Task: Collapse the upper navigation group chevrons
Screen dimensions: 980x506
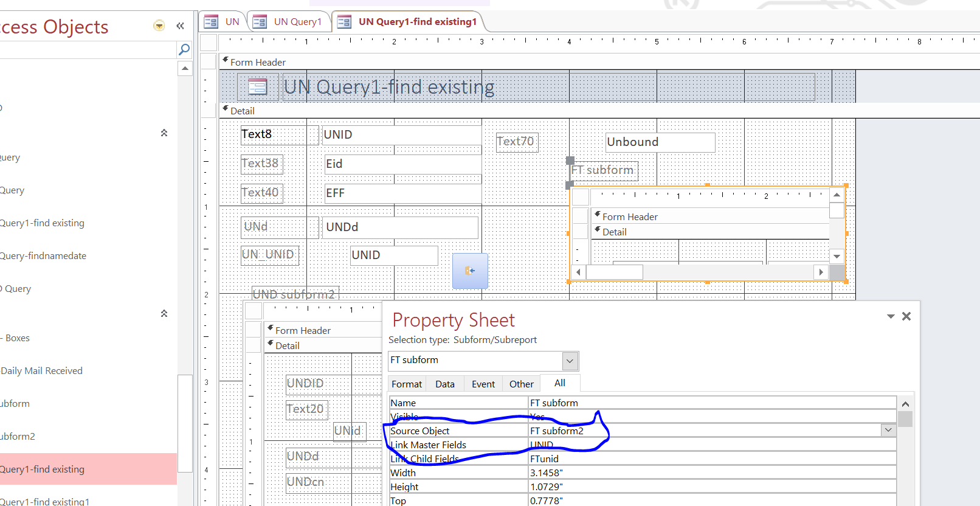Action: click(164, 133)
